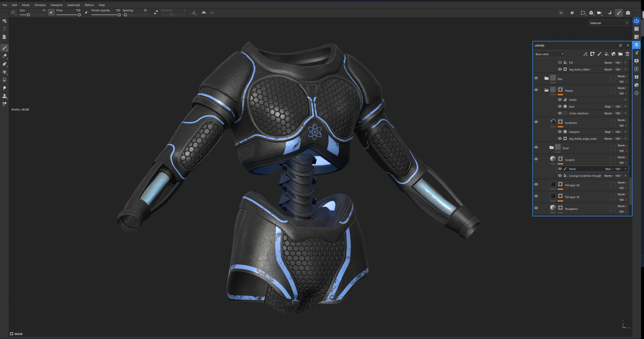Screen dimensions: 644x339
Task: Click the delete layer trash icon
Action: click(627, 54)
